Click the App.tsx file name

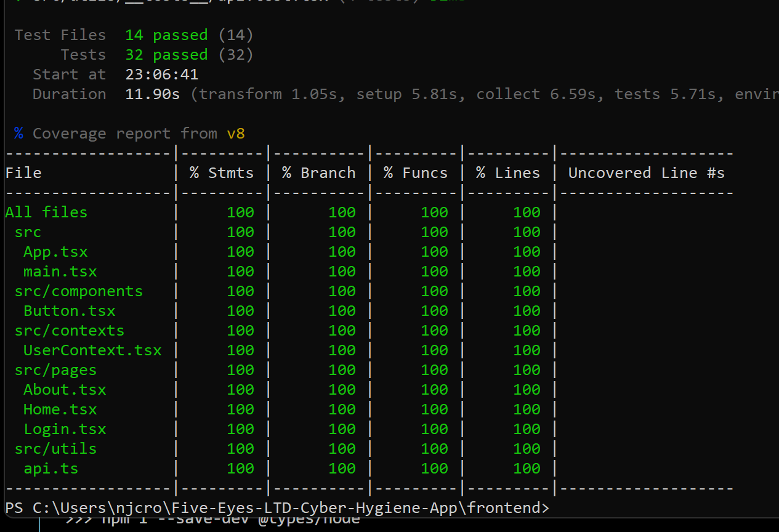[55, 251]
